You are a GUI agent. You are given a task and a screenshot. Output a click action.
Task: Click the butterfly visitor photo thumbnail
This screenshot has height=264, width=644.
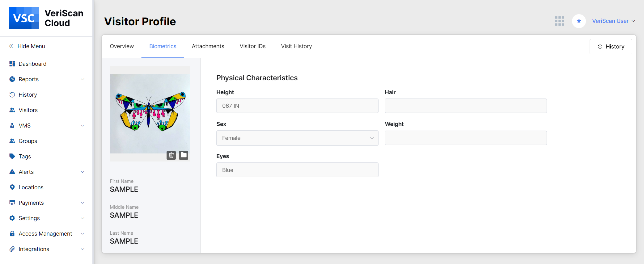point(150,113)
